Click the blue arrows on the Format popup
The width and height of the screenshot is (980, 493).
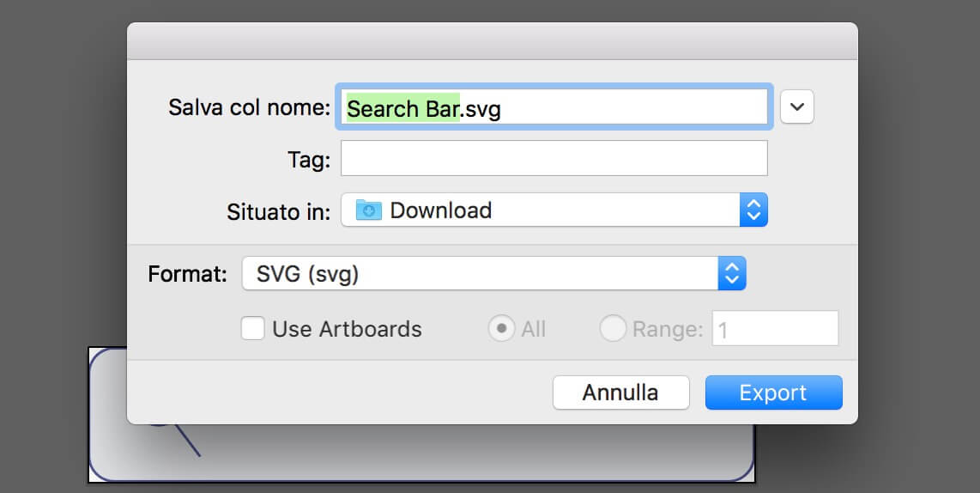[x=732, y=273]
